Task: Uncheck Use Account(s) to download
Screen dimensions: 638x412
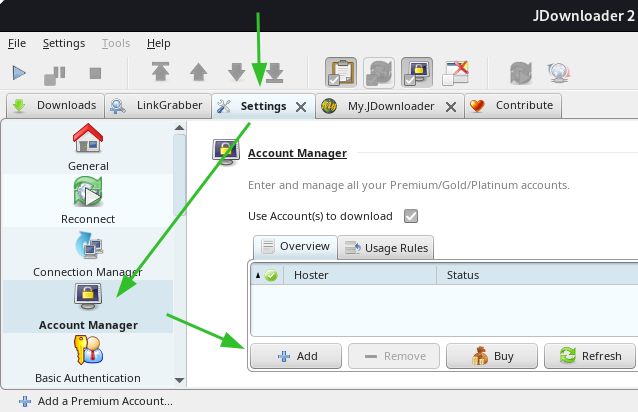Action: click(x=411, y=216)
